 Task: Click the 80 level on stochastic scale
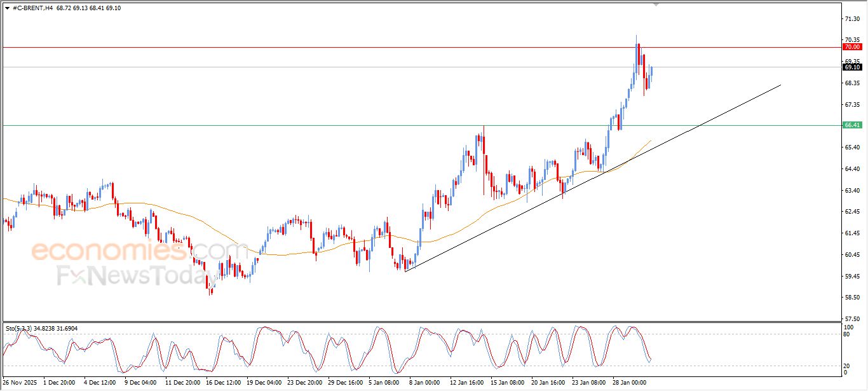(847, 334)
